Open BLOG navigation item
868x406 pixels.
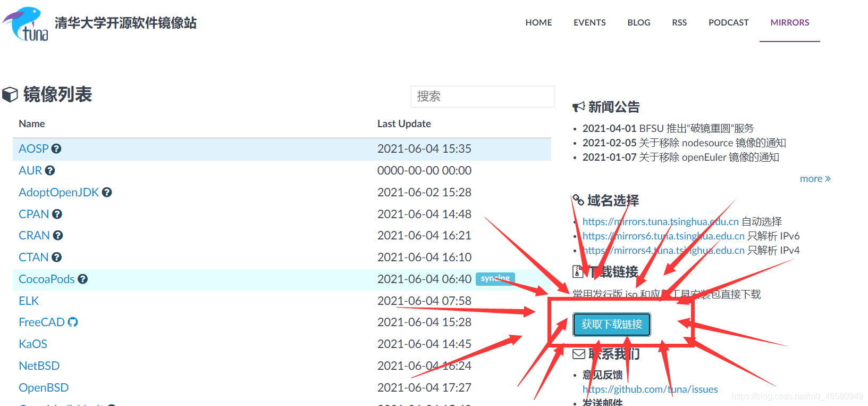tap(639, 22)
